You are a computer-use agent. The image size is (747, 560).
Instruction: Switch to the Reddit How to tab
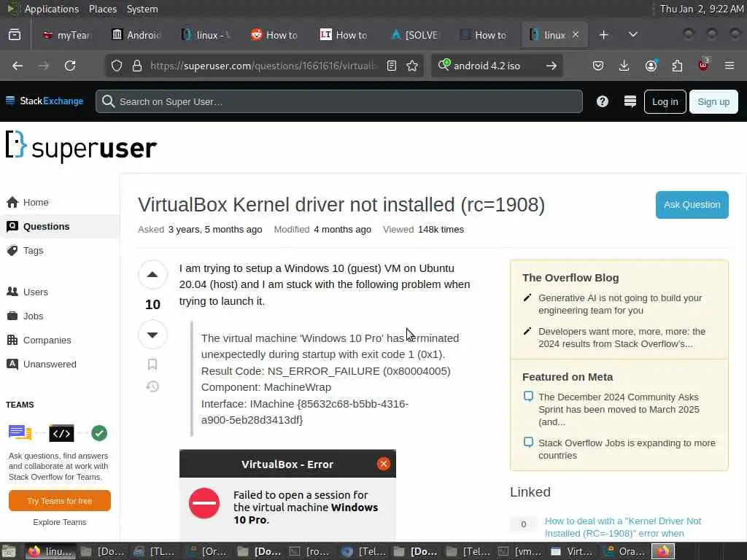[x=274, y=35]
